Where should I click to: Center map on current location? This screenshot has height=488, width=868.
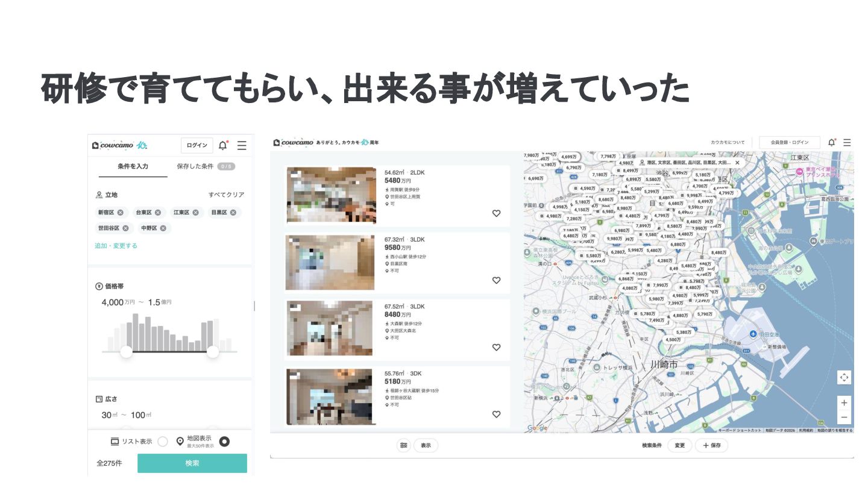coord(844,377)
